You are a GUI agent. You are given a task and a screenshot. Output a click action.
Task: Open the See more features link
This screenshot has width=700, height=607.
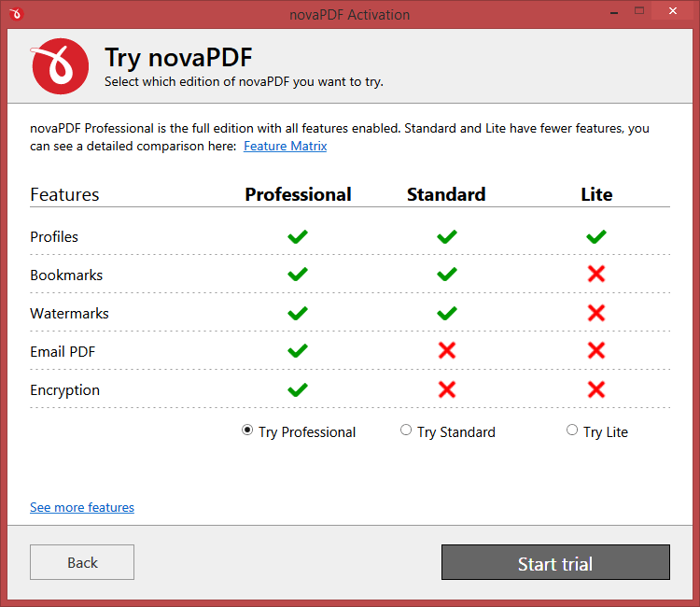pyautogui.click(x=82, y=507)
